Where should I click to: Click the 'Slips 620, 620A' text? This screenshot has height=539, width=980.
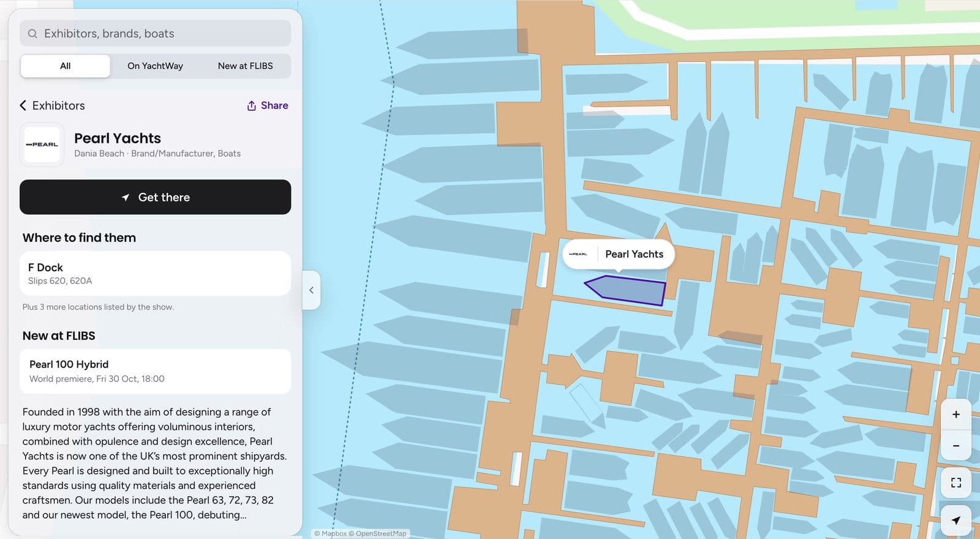click(60, 281)
